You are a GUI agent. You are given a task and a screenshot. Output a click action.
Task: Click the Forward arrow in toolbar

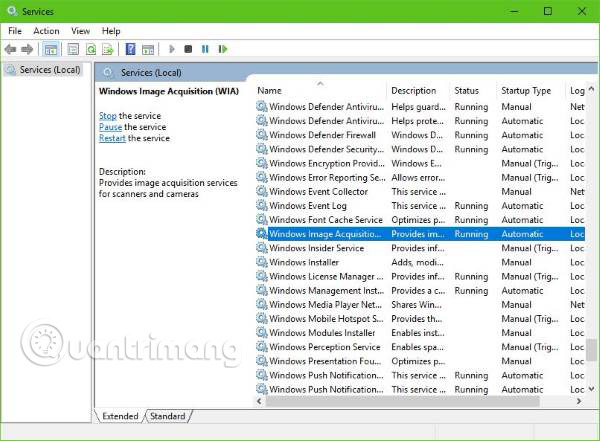(27, 49)
